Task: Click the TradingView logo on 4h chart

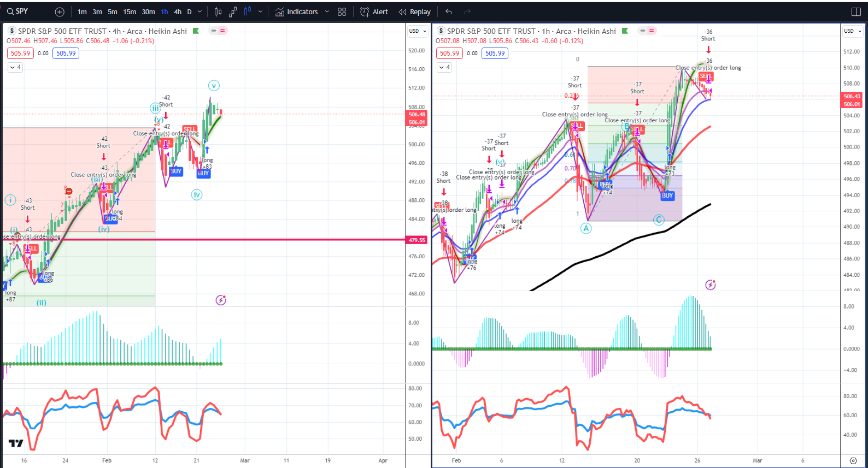Action: pyautogui.click(x=16, y=443)
